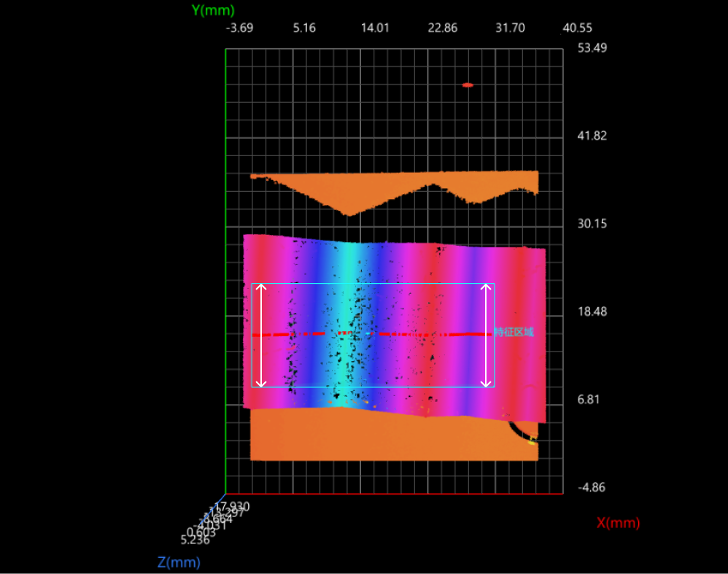
Task: Click the Y(mm) axis label
Action: pos(213,10)
